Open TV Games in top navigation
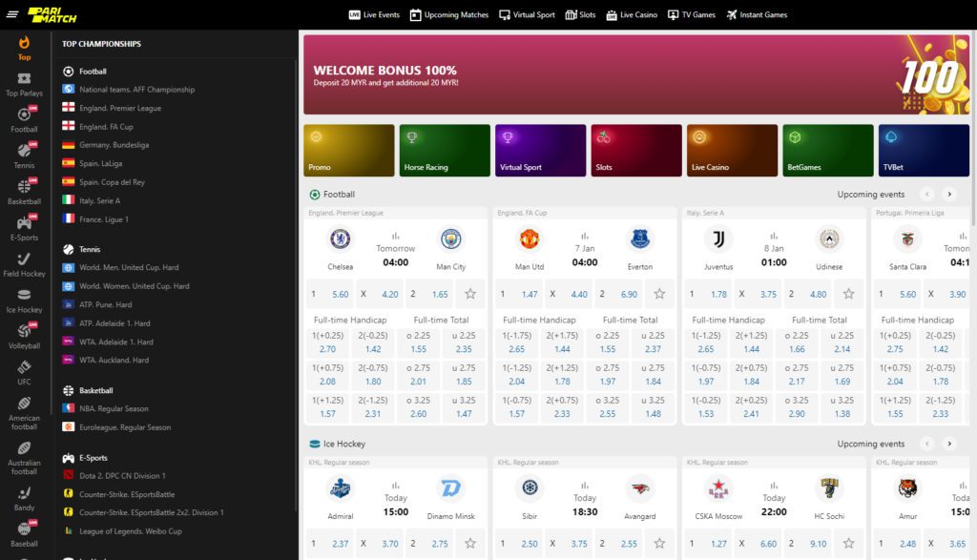Viewport: 977px width, 560px height. point(691,15)
